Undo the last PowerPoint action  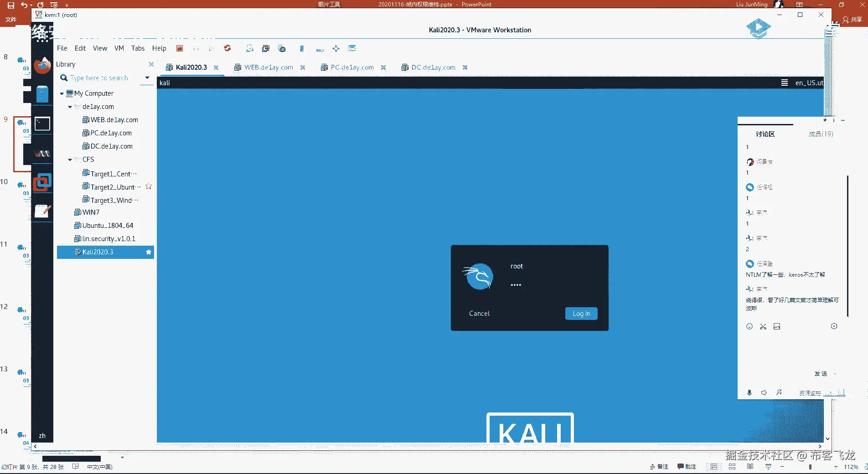pyautogui.click(x=24, y=5)
